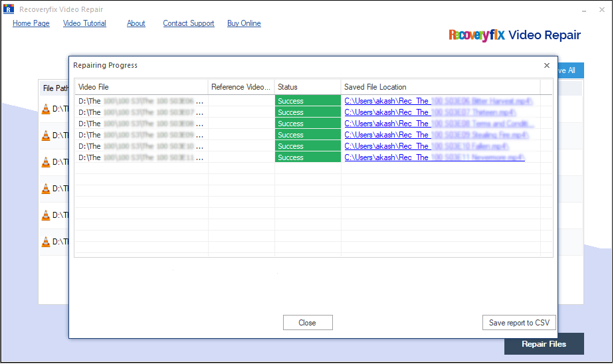This screenshot has width=614, height=364.
Task: Click the Saved File Location column header
Action: click(x=441, y=87)
